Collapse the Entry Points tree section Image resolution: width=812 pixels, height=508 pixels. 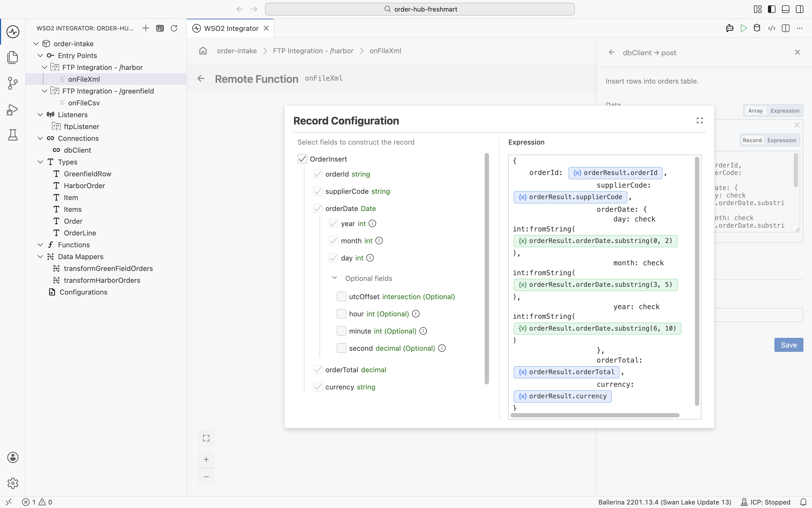pyautogui.click(x=40, y=55)
